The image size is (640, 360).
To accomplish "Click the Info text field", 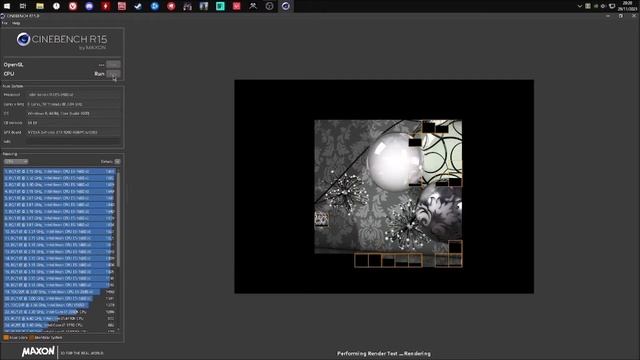I will pyautogui.click(x=73, y=141).
